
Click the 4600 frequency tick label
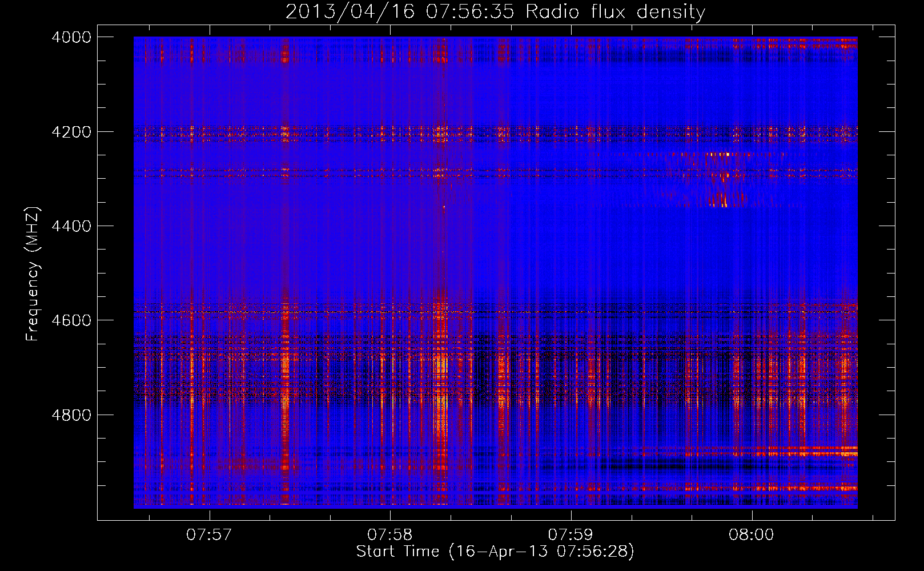[x=71, y=320]
